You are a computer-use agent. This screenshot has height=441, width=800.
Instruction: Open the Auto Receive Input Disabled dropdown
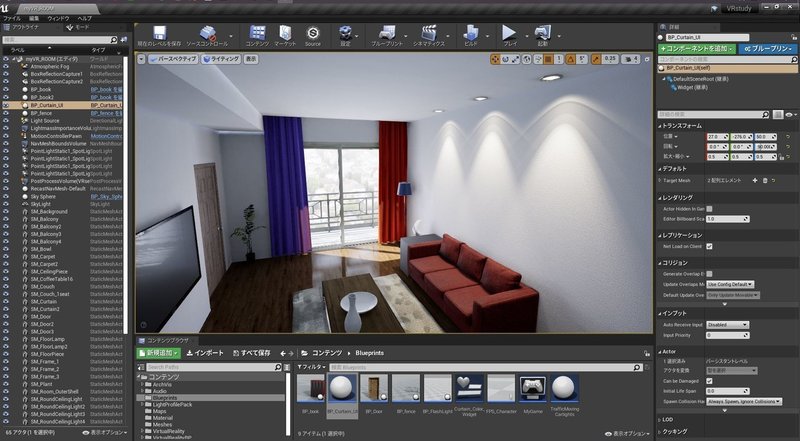coord(728,325)
